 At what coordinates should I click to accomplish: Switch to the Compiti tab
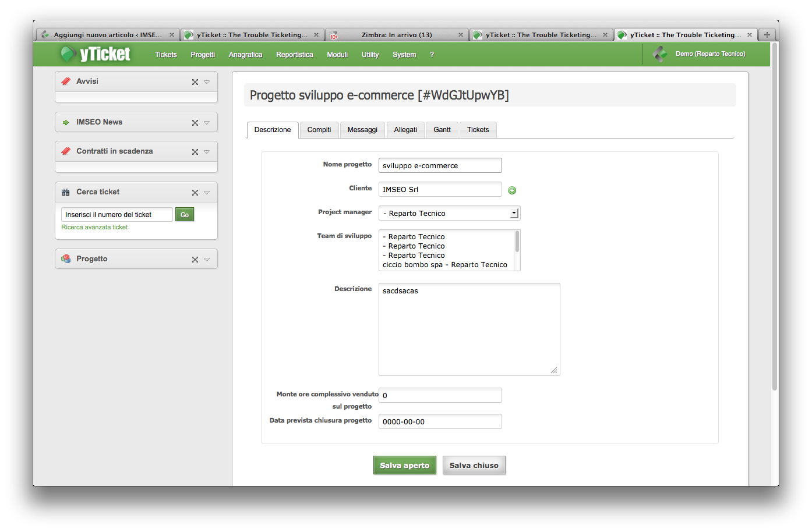319,130
